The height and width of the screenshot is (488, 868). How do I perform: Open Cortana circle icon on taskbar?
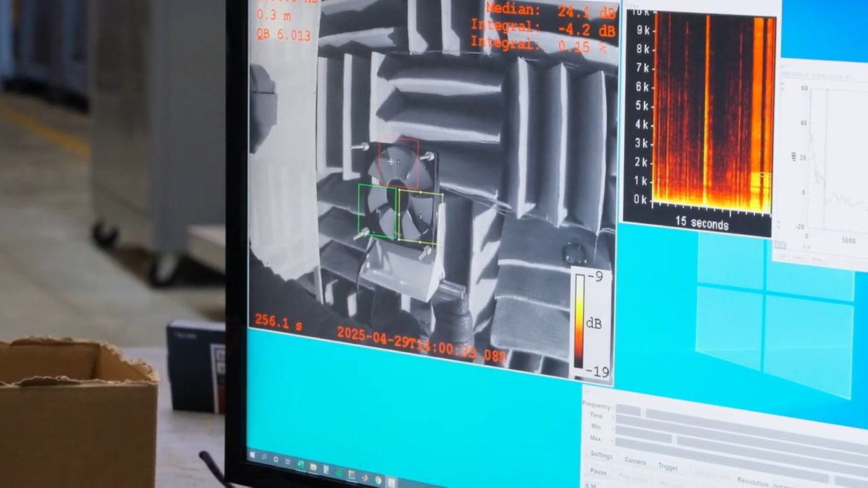click(x=276, y=459)
